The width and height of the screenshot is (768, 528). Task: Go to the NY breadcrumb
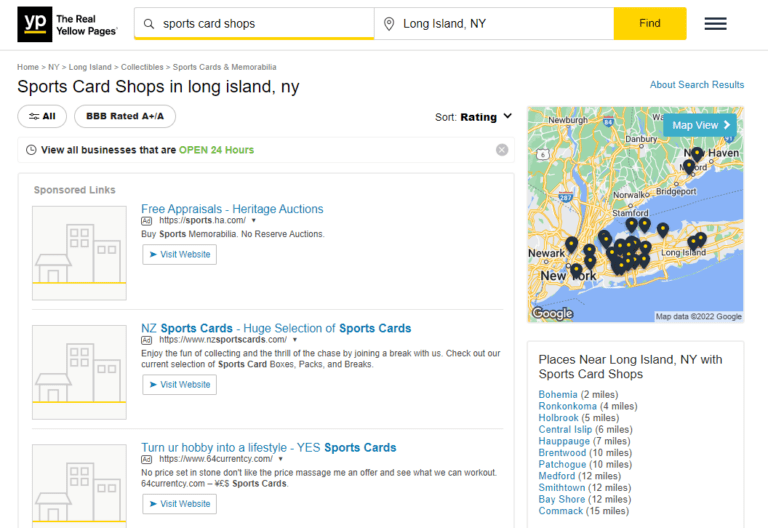pos(54,67)
